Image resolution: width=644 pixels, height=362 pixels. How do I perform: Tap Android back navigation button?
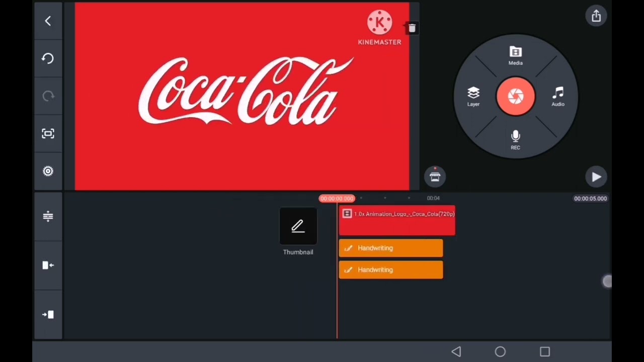(456, 351)
